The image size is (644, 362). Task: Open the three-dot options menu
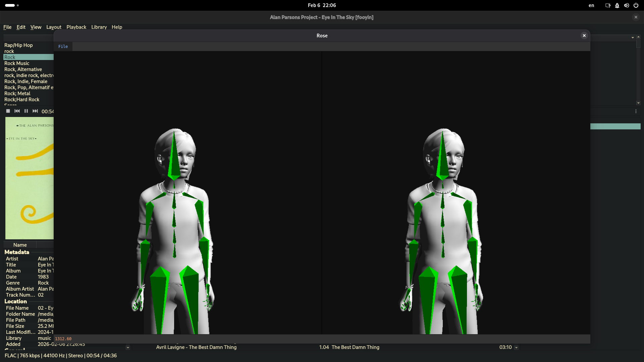636,111
